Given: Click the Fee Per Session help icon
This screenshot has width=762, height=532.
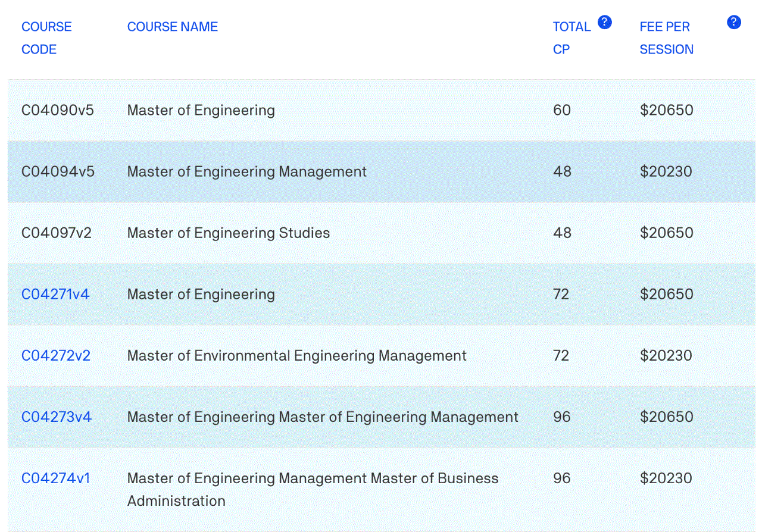Looking at the screenshot, I should pyautogui.click(x=733, y=23).
